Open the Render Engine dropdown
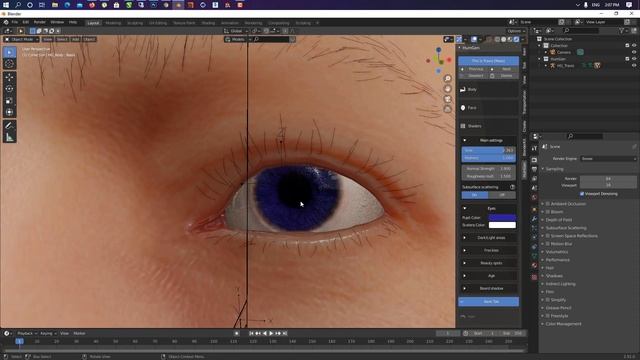The image size is (640, 360). coord(608,158)
